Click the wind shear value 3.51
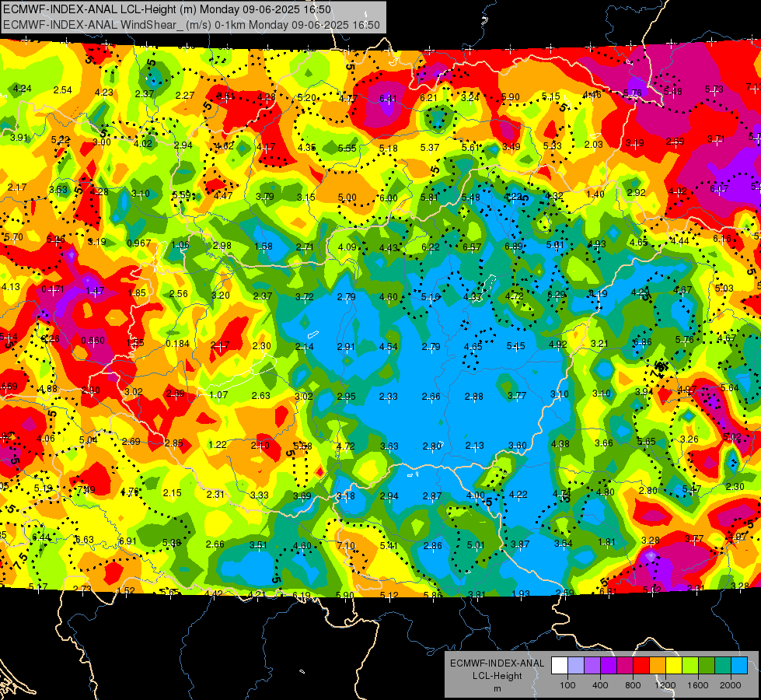Screen dimensions: 761x700 [258, 545]
